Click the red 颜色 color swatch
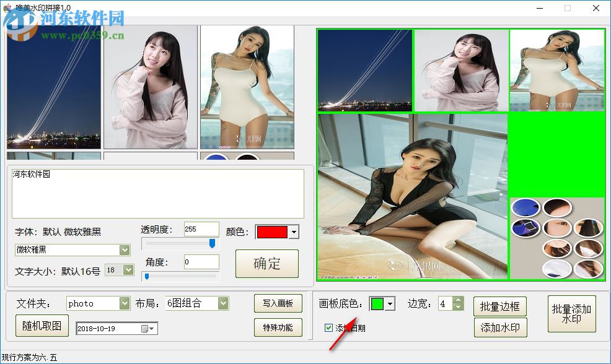Image resolution: width=611 pixels, height=364 pixels. click(x=271, y=232)
